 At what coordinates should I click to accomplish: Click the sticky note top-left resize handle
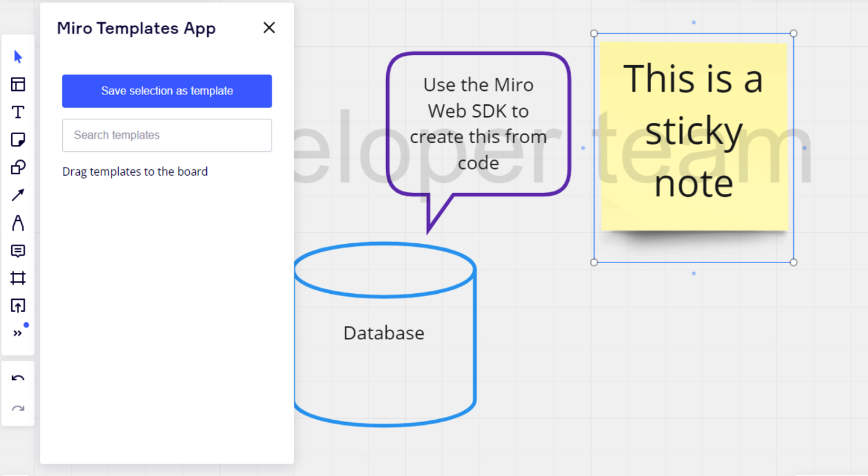(594, 33)
